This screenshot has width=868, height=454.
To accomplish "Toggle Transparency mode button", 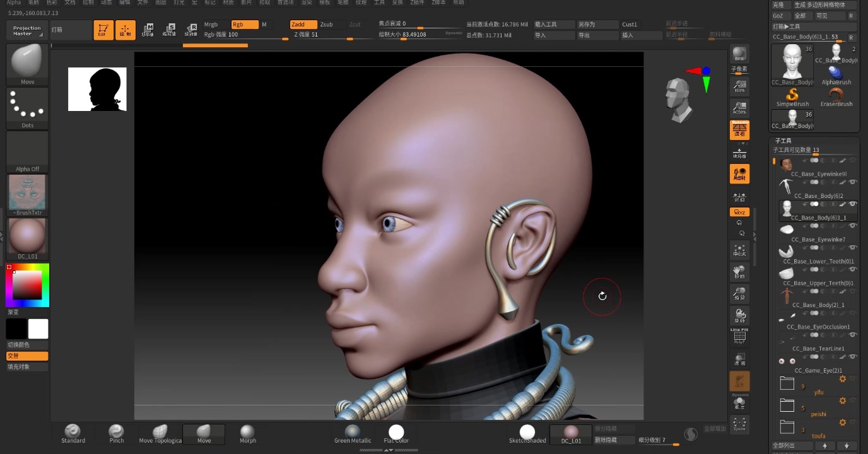I will 739,359.
